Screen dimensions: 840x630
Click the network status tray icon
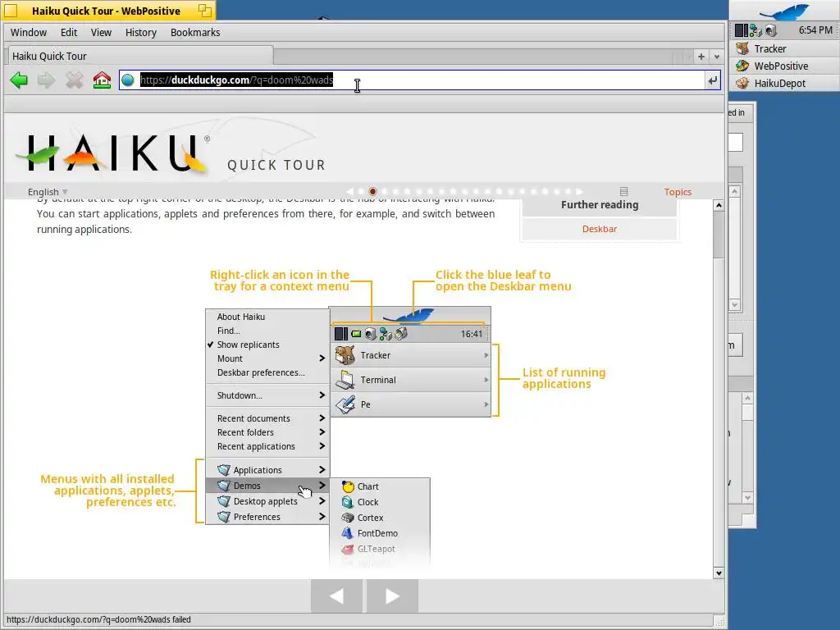756,30
